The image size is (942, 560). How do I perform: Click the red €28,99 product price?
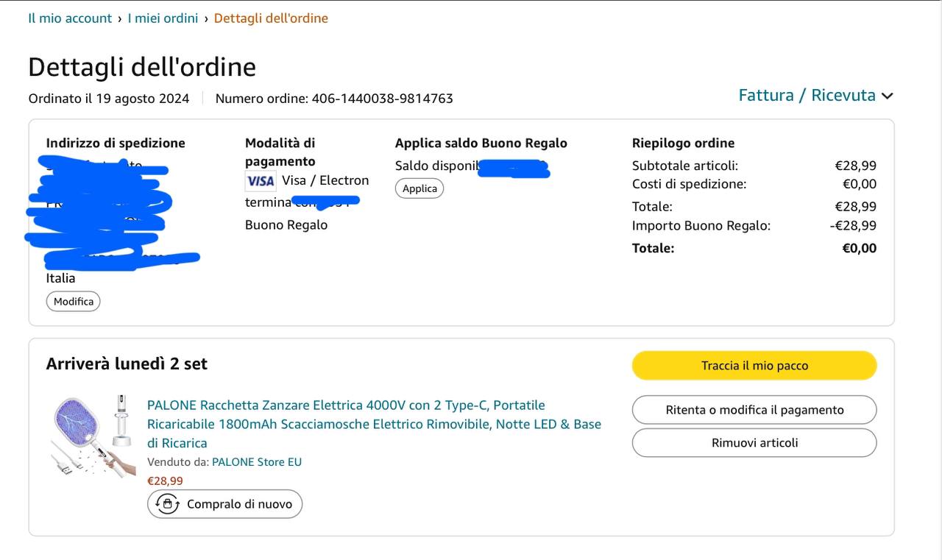coord(166,481)
